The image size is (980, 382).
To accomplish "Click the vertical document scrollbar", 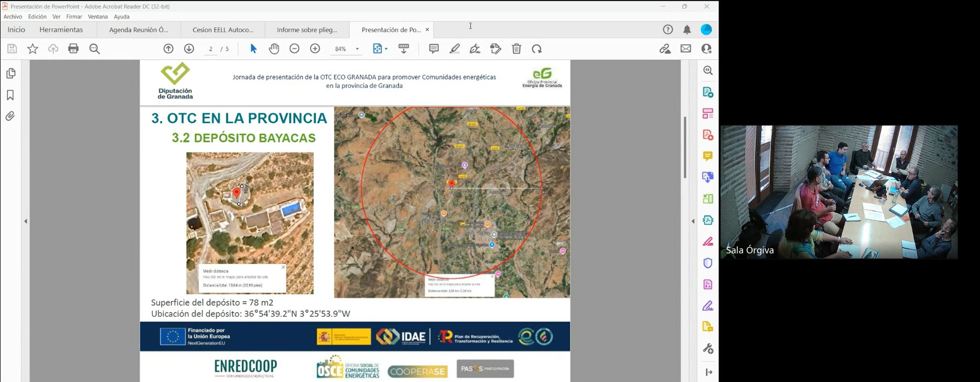I will coord(685,147).
